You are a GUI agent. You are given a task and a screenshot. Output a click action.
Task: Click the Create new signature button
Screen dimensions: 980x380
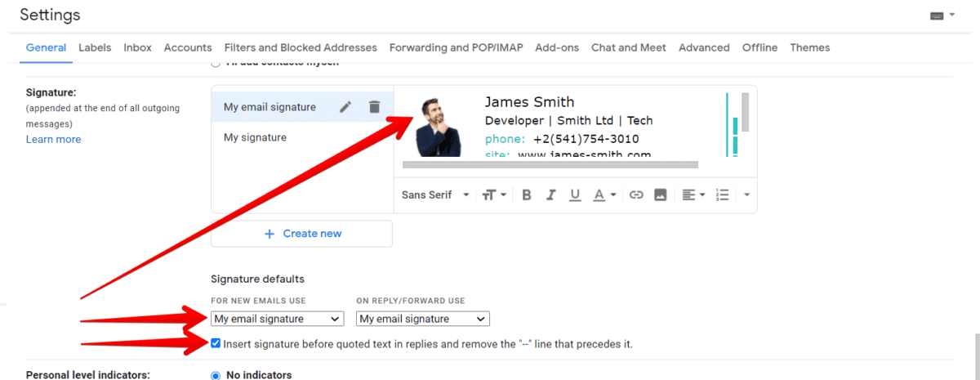tap(302, 234)
